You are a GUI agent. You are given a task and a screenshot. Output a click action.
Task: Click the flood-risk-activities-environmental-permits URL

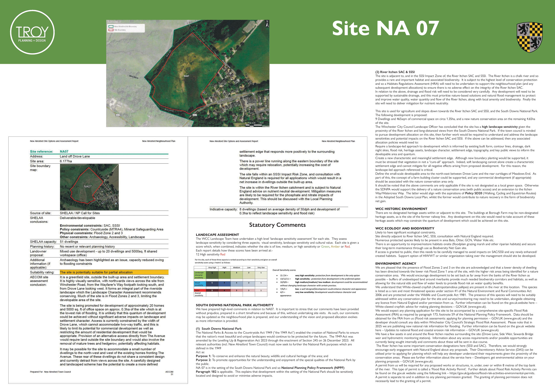click(x=492, y=373)
